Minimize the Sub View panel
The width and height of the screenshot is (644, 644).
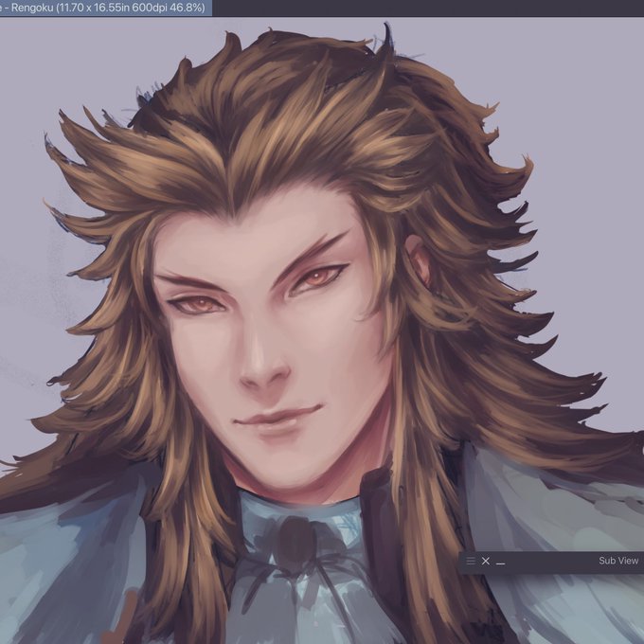(x=500, y=563)
